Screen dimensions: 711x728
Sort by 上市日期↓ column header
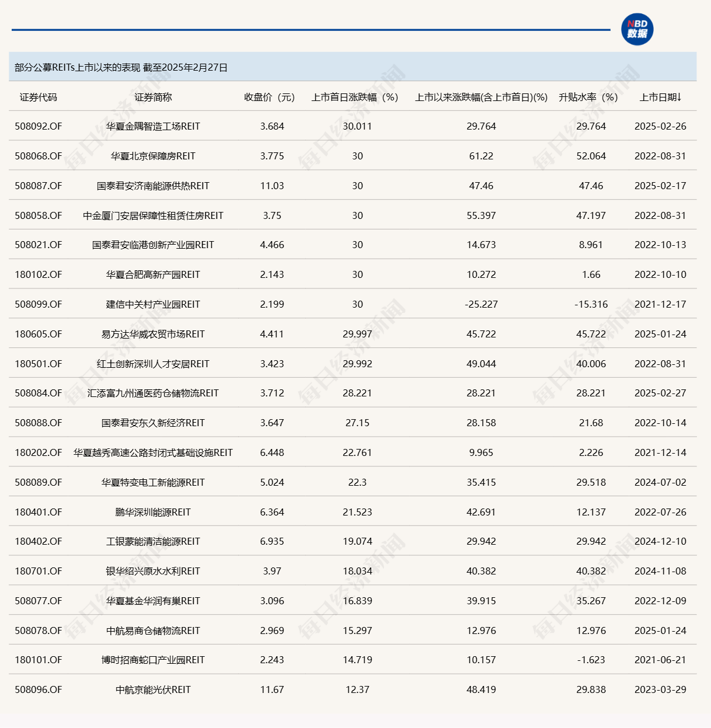tap(660, 97)
